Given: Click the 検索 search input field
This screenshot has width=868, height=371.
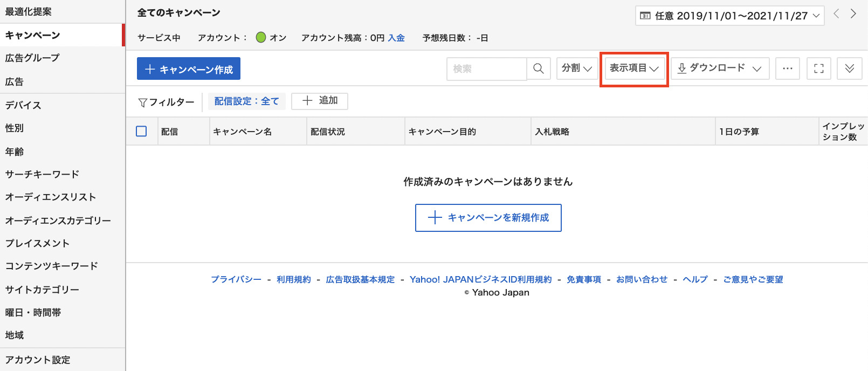Looking at the screenshot, I should (486, 69).
